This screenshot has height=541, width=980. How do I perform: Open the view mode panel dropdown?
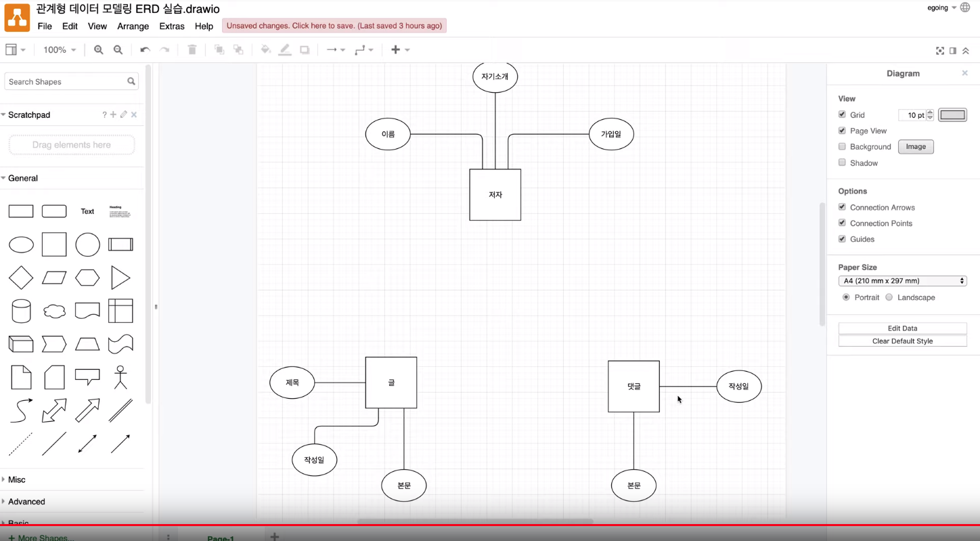pyautogui.click(x=15, y=50)
